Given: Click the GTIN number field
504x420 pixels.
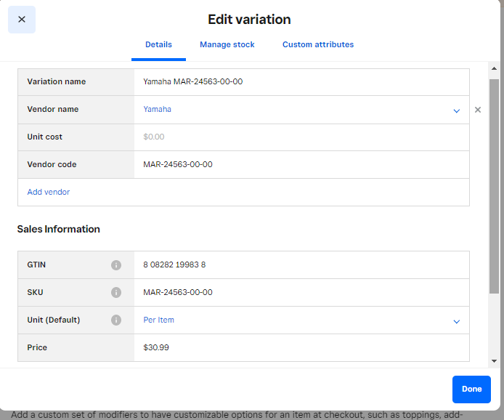Looking at the screenshot, I should point(301,265).
